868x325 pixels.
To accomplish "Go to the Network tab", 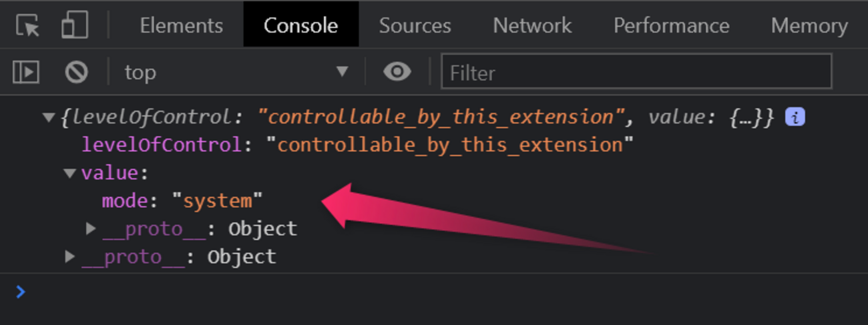I will point(532,25).
